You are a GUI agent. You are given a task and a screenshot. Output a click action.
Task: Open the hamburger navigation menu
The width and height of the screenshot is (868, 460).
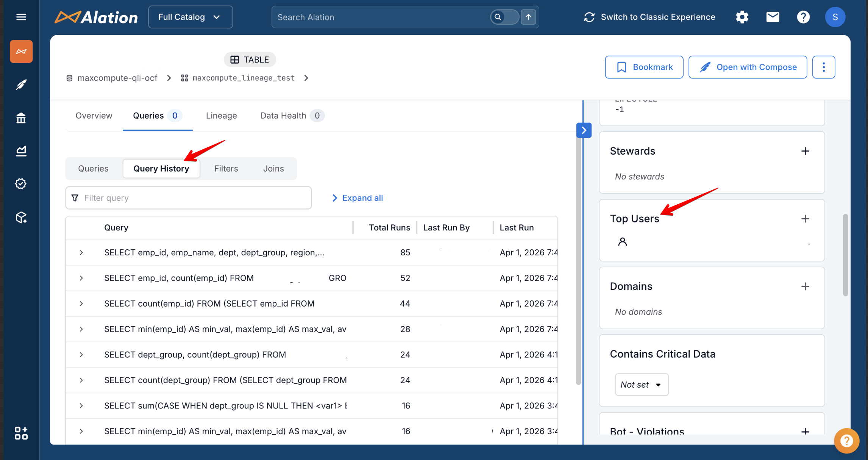click(21, 17)
